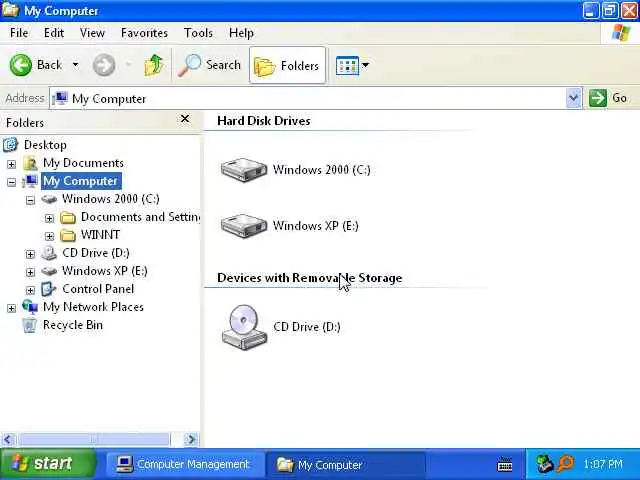Open the Views dropdown arrow
This screenshot has width=640, height=480.
365,65
